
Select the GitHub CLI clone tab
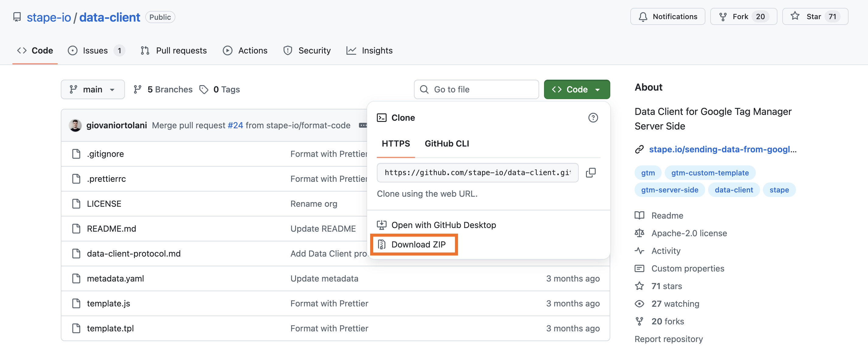point(446,144)
